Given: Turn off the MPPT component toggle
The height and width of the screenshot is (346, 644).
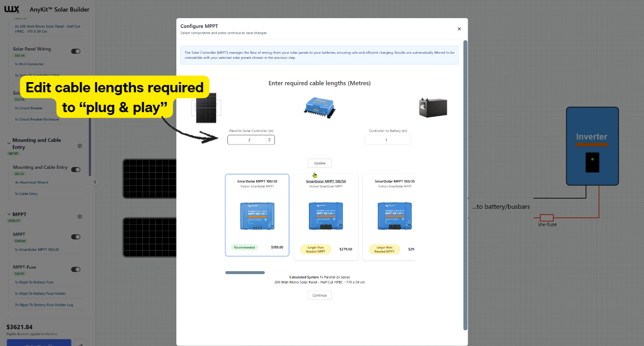Looking at the screenshot, I should [75, 237].
